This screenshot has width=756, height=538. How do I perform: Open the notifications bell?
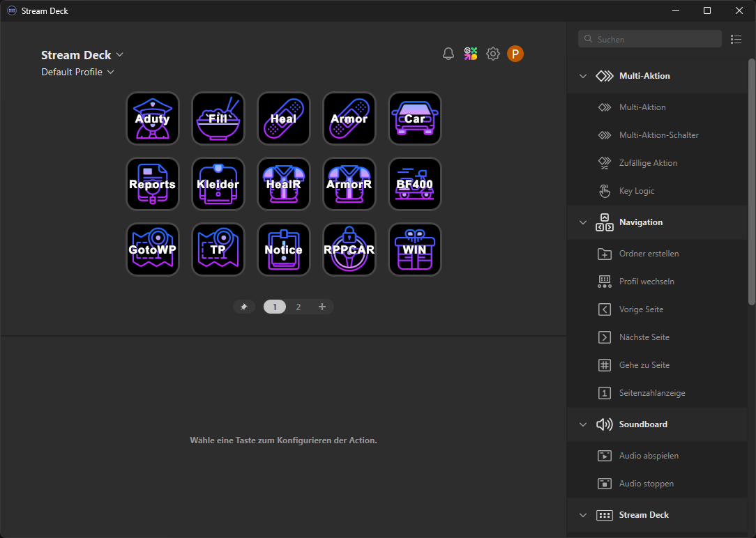[x=448, y=54]
